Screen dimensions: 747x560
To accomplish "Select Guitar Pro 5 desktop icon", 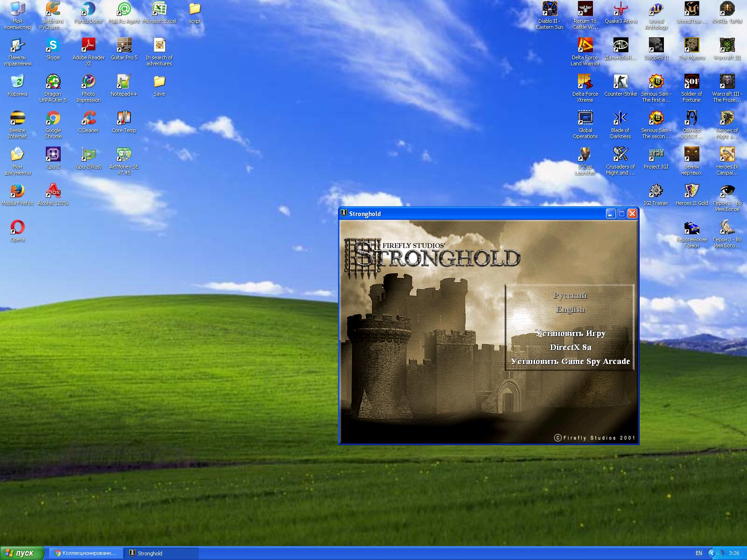I will (124, 49).
